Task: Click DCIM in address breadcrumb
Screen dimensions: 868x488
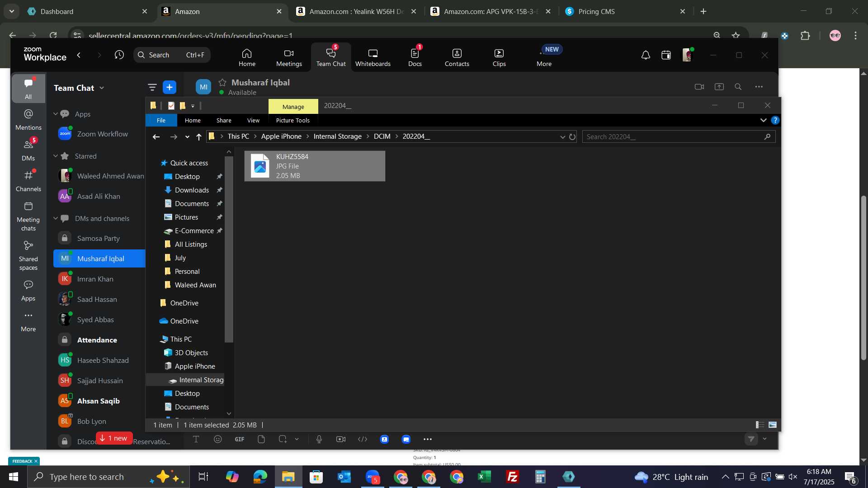Action: (382, 136)
